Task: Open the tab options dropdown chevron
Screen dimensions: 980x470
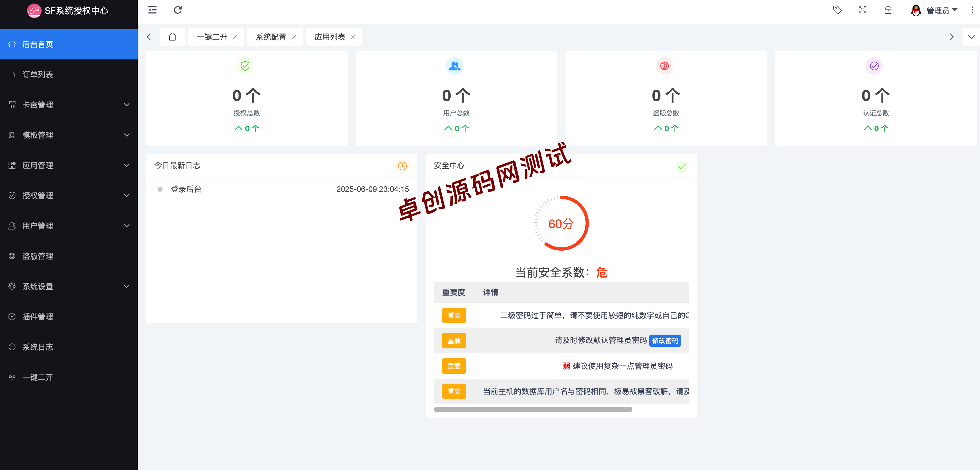Action: (x=971, y=37)
